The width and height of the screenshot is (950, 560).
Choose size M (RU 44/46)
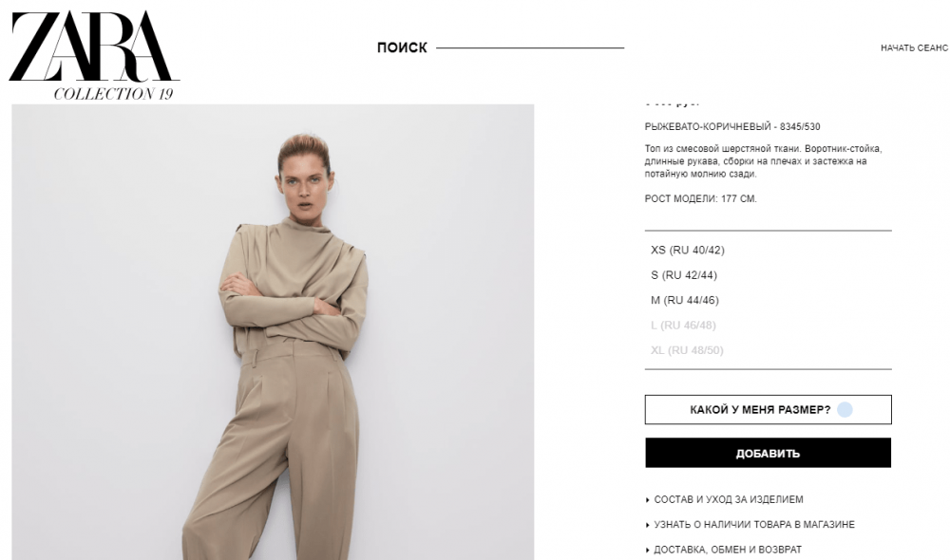coord(685,300)
